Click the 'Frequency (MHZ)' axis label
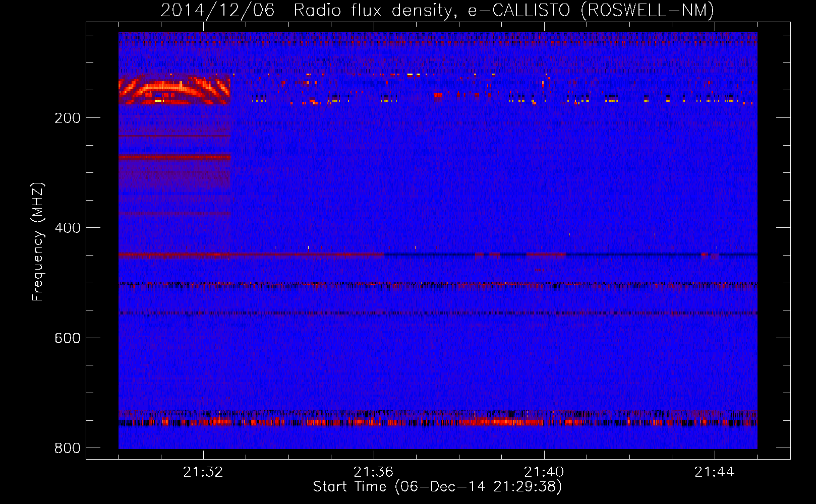 pos(38,242)
